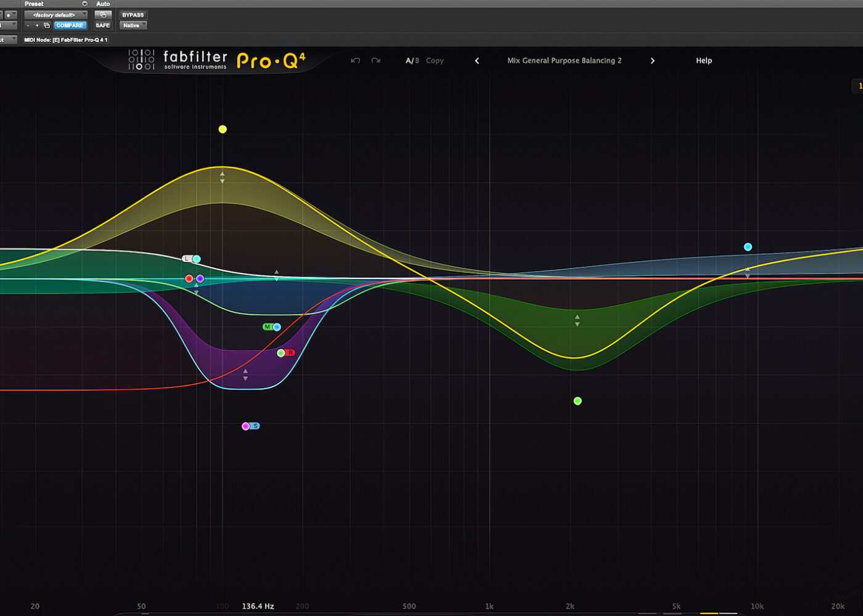Adjust the yellow band dynamic range arrows
This screenshot has width=863, height=616.
223,177
